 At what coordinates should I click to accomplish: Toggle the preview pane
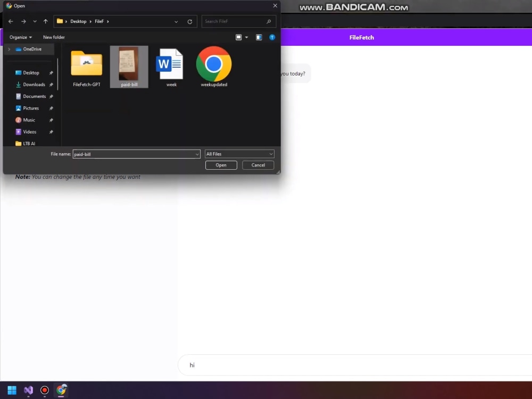[259, 37]
